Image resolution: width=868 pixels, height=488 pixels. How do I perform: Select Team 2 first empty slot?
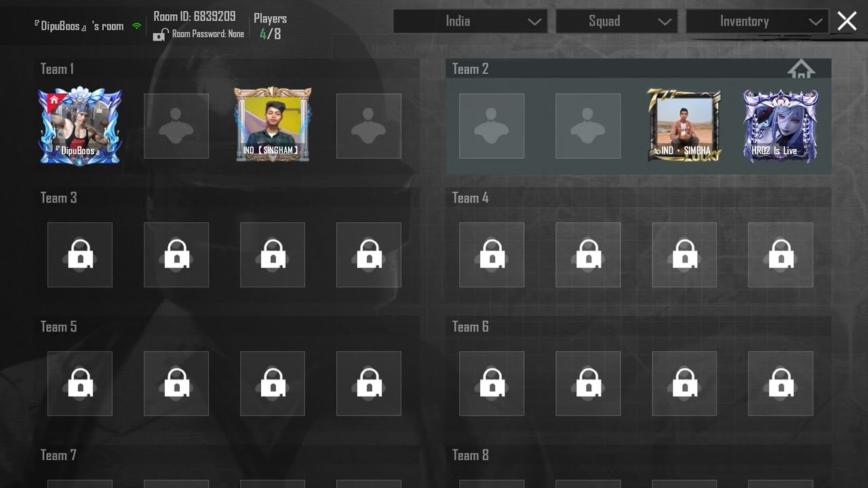(492, 126)
